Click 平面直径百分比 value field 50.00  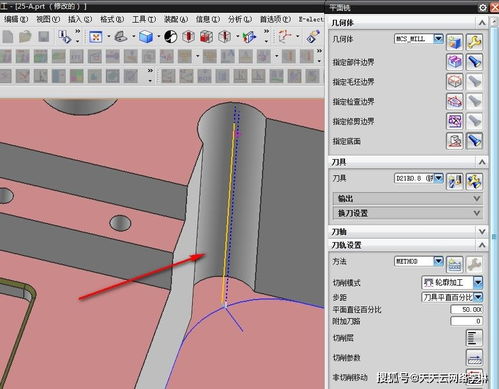466,309
